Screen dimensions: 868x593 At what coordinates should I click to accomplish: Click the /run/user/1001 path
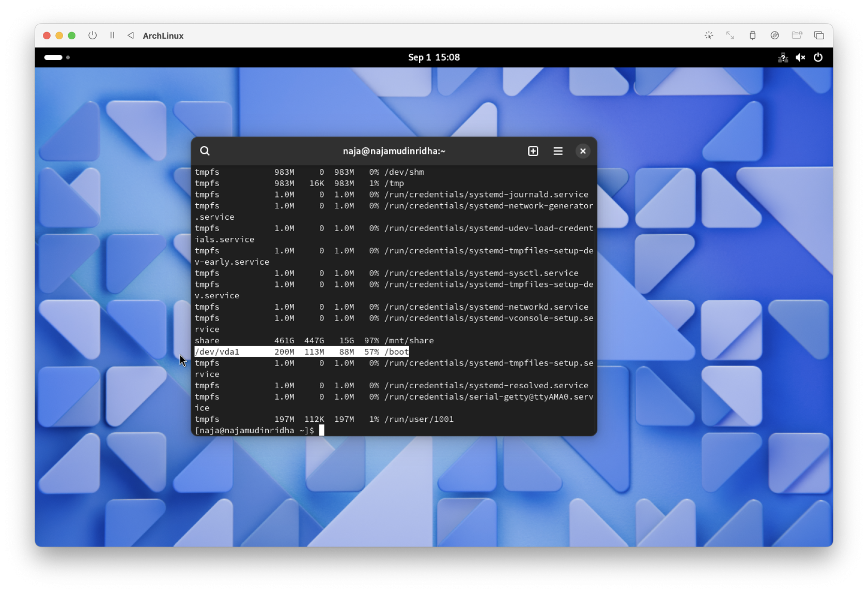click(x=419, y=419)
